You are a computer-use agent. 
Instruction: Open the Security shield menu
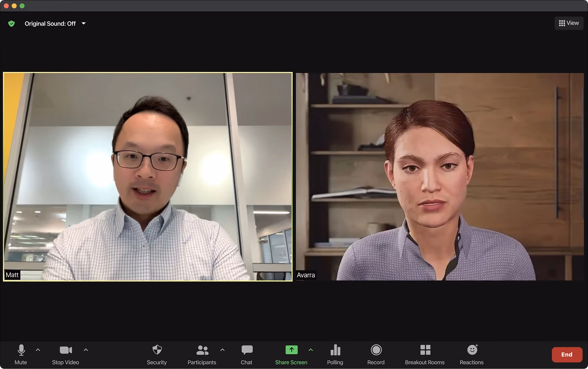(157, 355)
